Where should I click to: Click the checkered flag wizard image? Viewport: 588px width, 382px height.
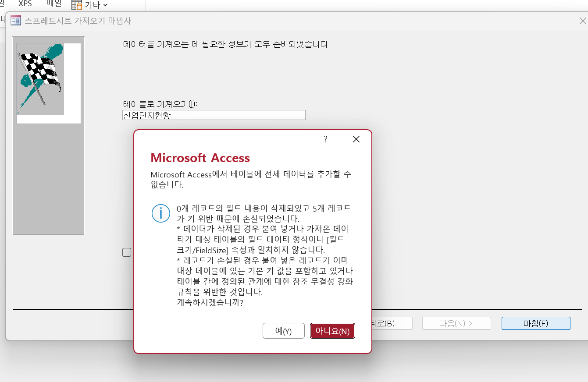40,79
